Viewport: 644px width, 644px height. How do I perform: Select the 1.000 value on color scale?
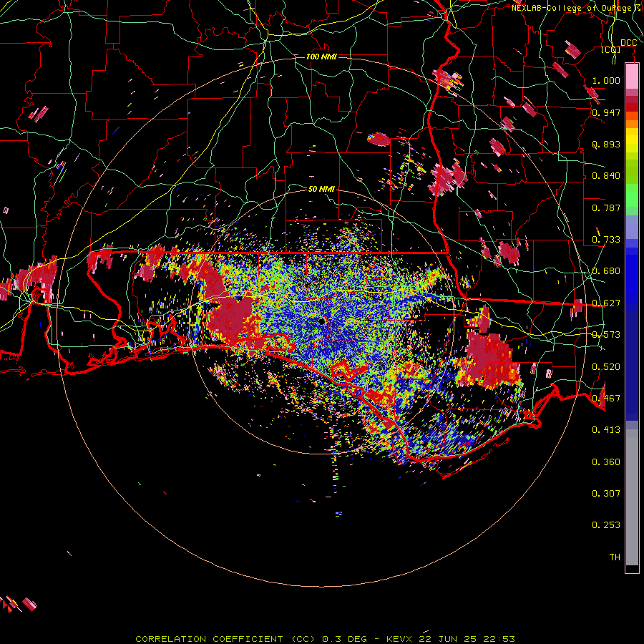[606, 80]
